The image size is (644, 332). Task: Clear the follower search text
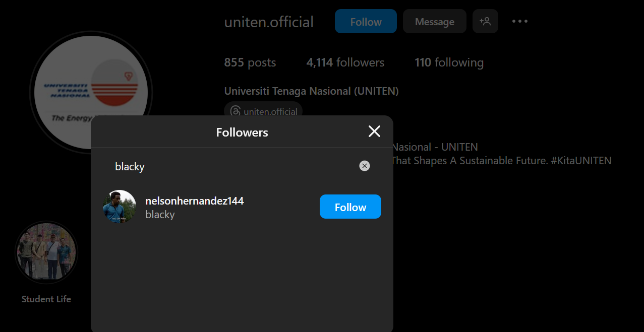click(x=365, y=166)
